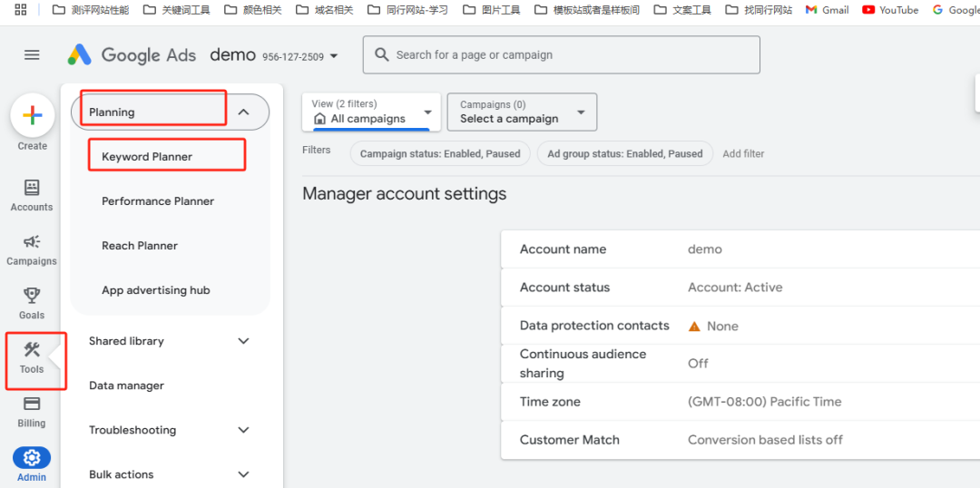Click the Create plus button
Screen dimensions: 980x488
click(33, 116)
